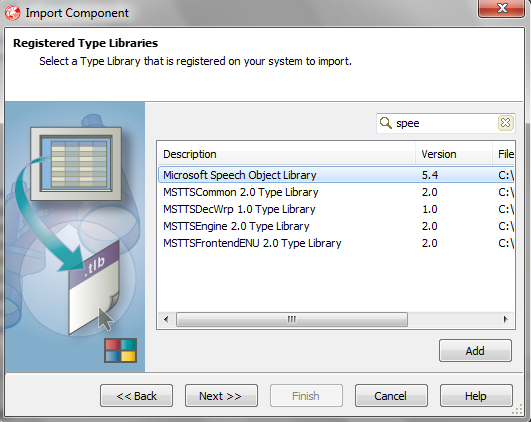Clear the search box with the X icon
Viewport: 531px width, 422px height.
tap(505, 123)
